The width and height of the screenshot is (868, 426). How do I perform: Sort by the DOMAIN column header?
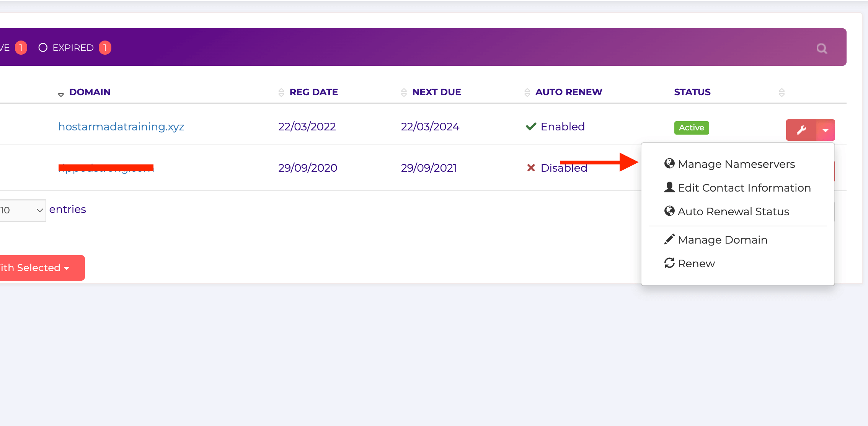pos(90,92)
